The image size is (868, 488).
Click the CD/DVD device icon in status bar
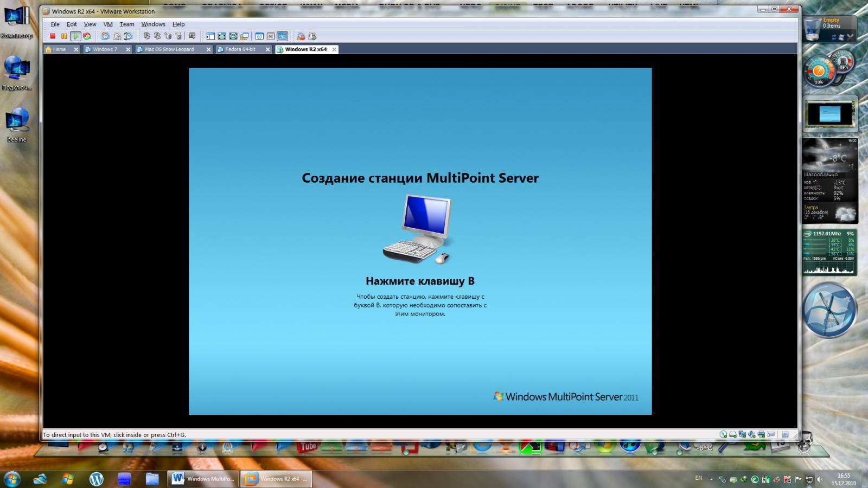coord(723,434)
